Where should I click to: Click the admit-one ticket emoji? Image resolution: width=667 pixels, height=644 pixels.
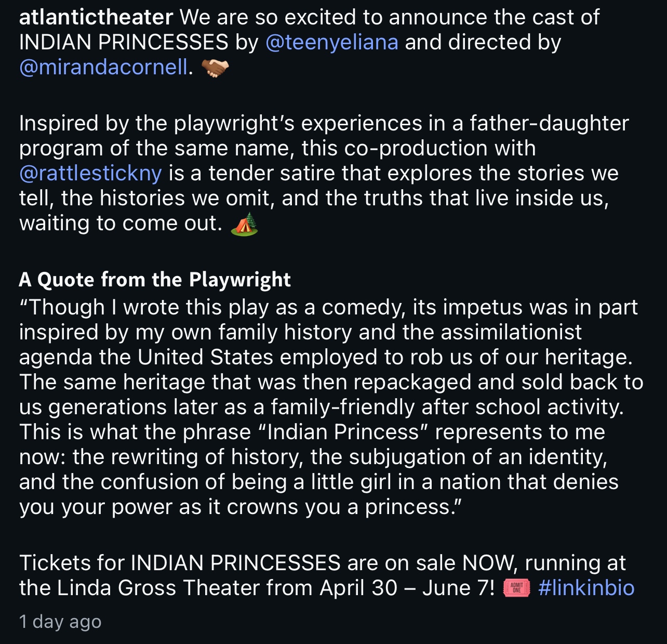pos(516,588)
